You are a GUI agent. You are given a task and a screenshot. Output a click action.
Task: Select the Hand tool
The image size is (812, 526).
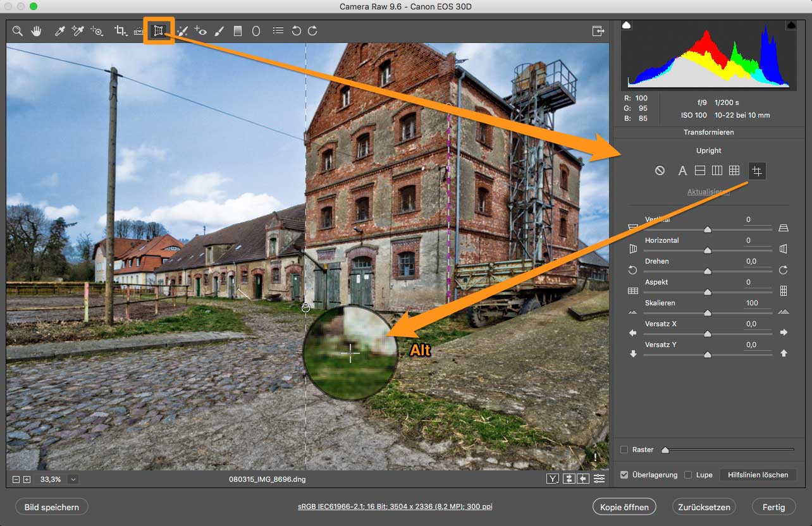point(37,30)
